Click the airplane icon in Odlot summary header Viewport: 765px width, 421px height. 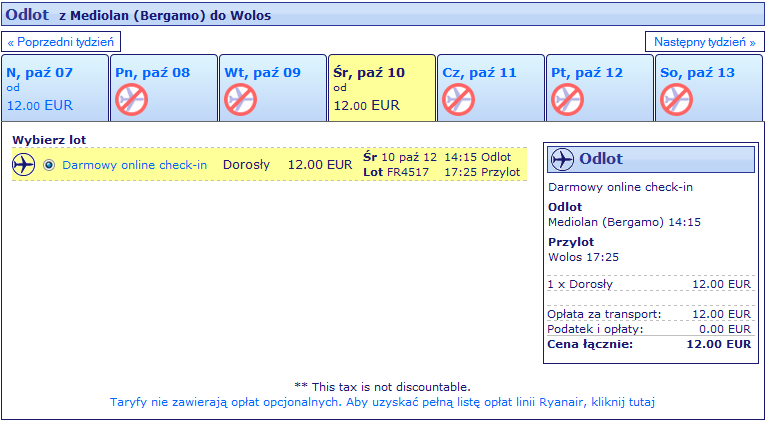pos(563,159)
